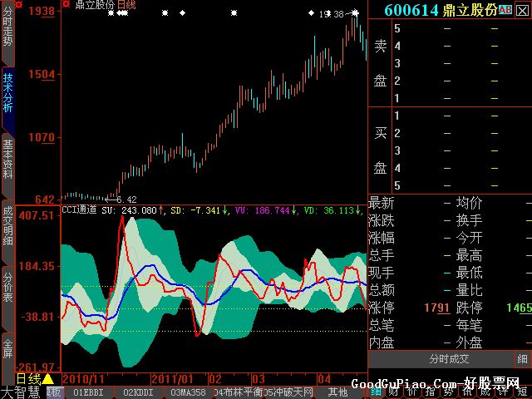Click the yellow triangle beside 日线
Image resolution: width=532 pixels, height=399 pixels.
point(48,379)
